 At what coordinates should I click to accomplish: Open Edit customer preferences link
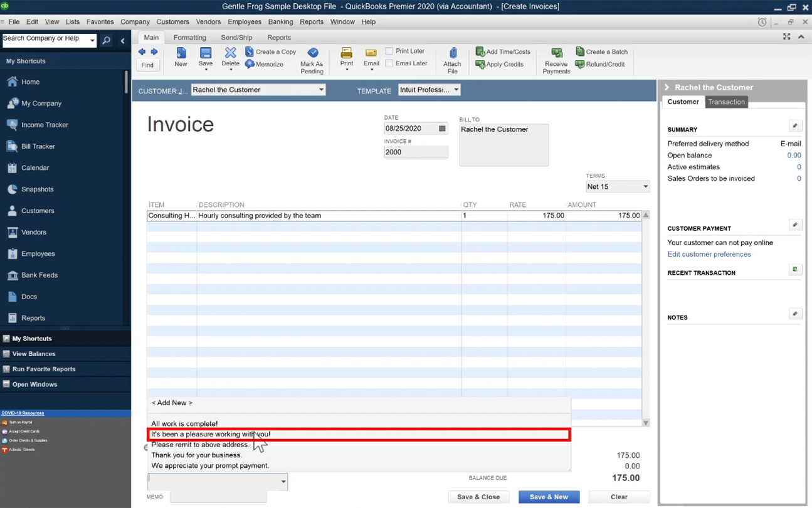pos(709,255)
